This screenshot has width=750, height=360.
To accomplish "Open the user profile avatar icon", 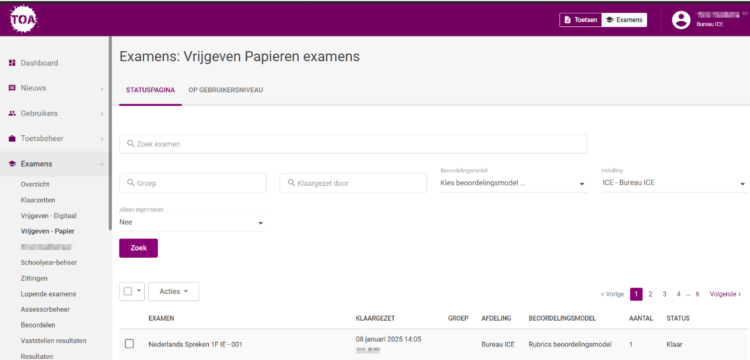I will click(x=681, y=20).
